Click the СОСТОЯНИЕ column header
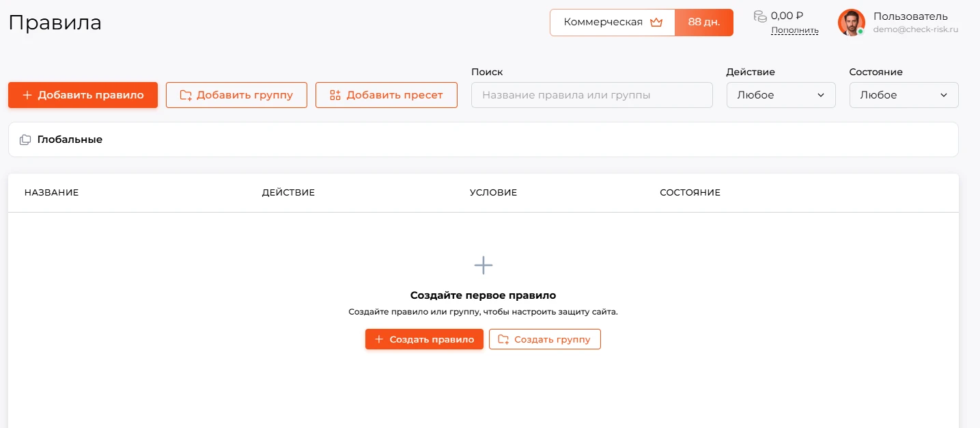Viewport: 980px width, 428px height. point(690,193)
